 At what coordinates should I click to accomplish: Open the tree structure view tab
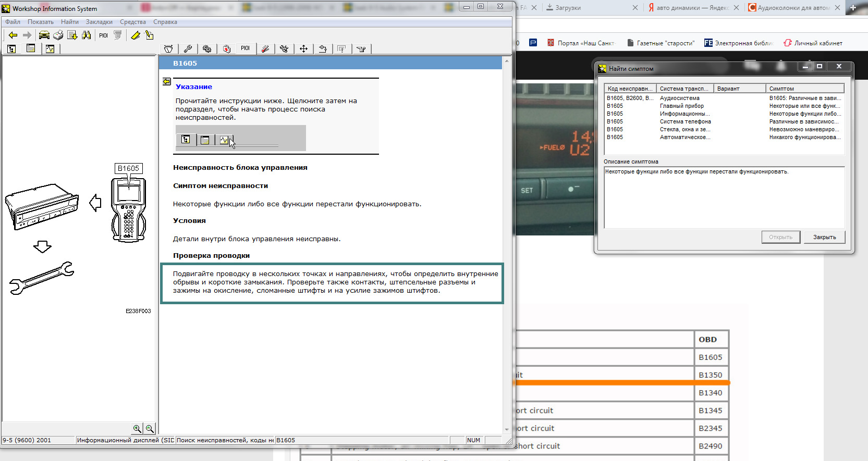(x=11, y=48)
